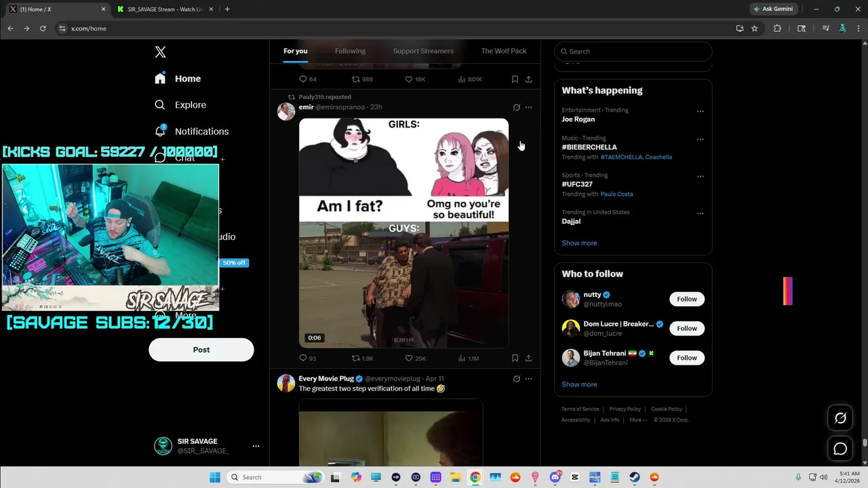Click the search magnifier in X search box
This screenshot has width=868, height=488.
(563, 52)
